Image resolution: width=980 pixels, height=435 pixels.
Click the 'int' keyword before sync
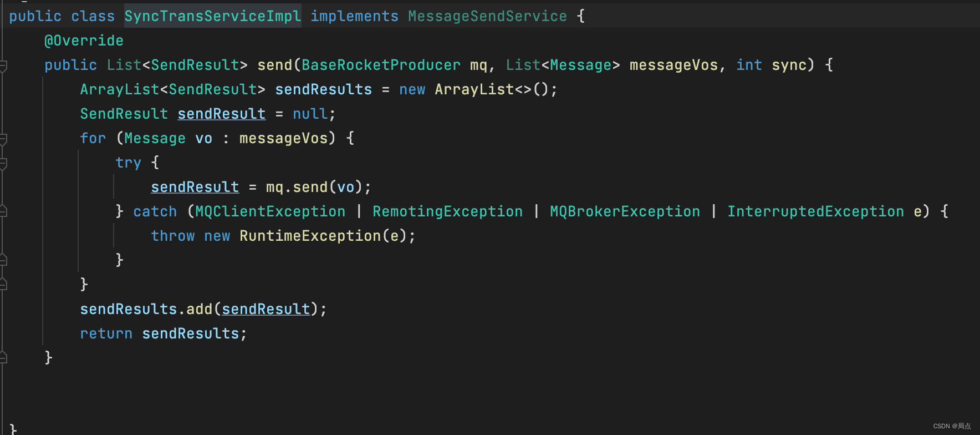[x=749, y=65]
